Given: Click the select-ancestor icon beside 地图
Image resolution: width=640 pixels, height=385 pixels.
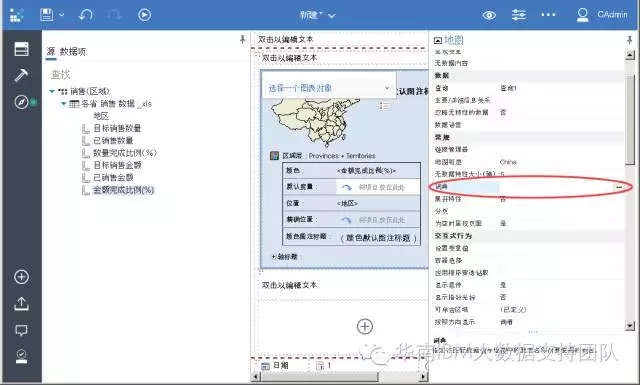Looking at the screenshot, I should (x=438, y=40).
